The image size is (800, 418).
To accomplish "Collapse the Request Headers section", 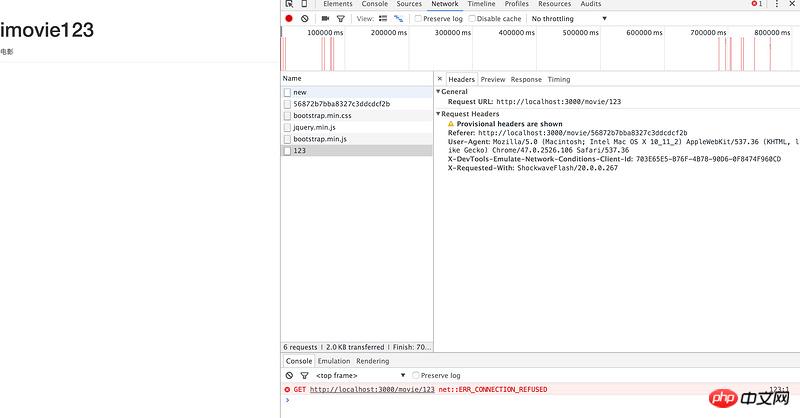I will (438, 114).
